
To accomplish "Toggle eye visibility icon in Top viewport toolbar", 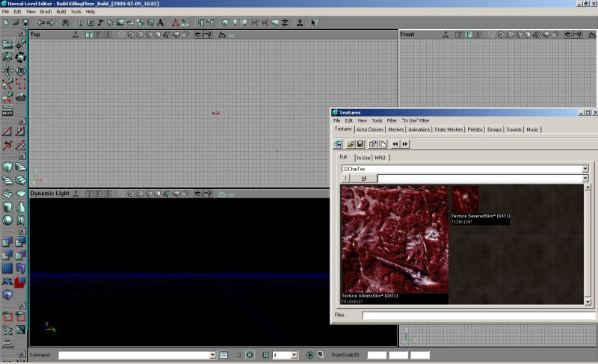I will (198, 34).
